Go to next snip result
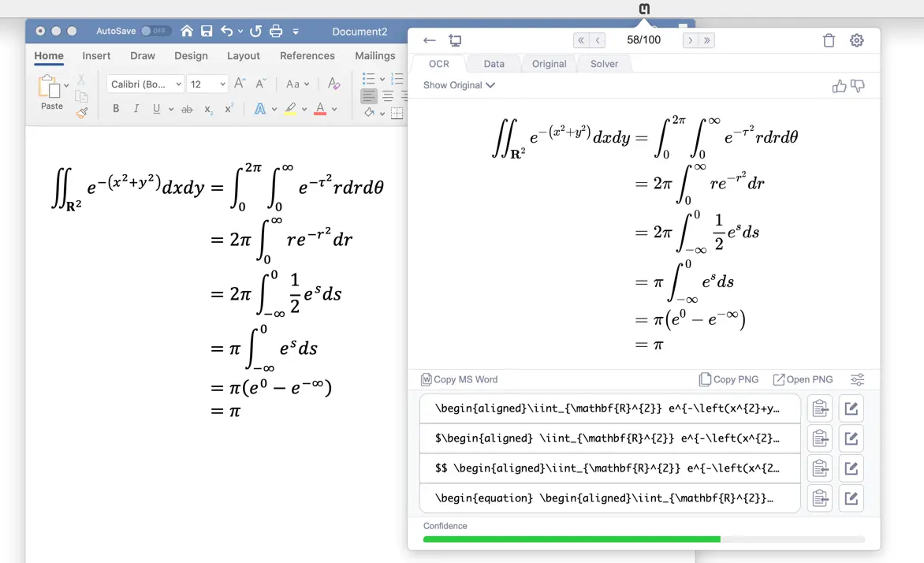The image size is (924, 563). pyautogui.click(x=690, y=40)
